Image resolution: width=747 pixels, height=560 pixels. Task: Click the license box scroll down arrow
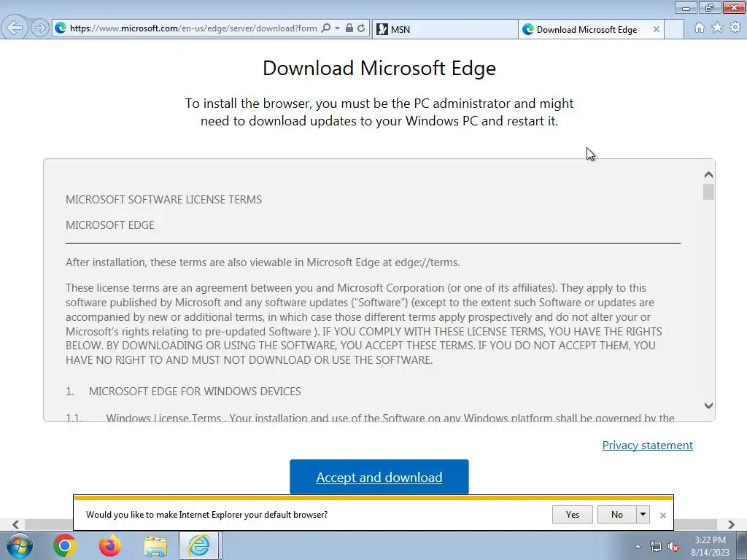(x=708, y=405)
